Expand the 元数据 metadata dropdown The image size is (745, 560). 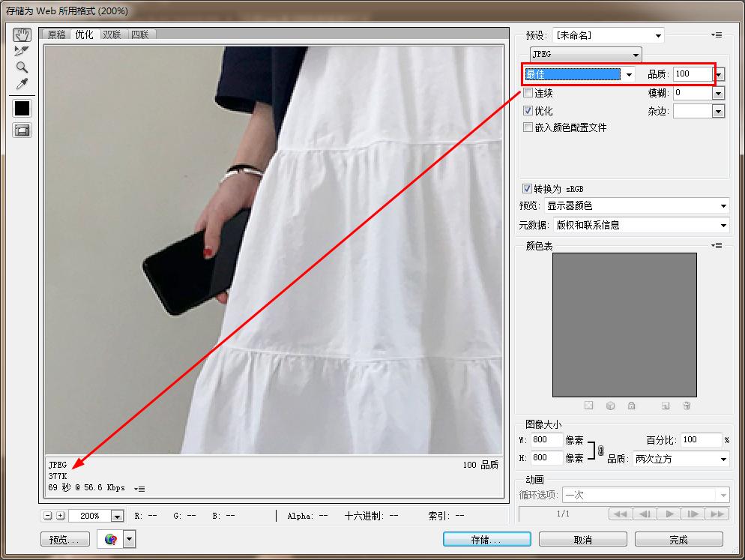[642, 225]
